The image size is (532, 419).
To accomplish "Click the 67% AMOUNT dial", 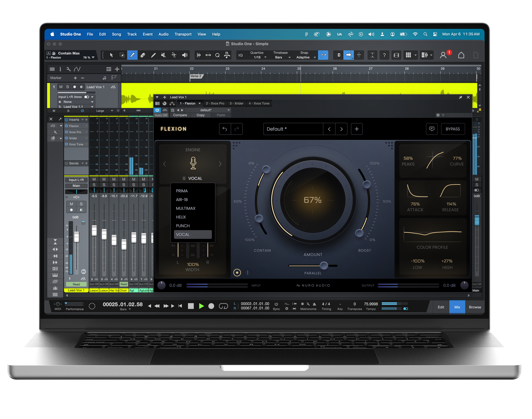I will (312, 200).
